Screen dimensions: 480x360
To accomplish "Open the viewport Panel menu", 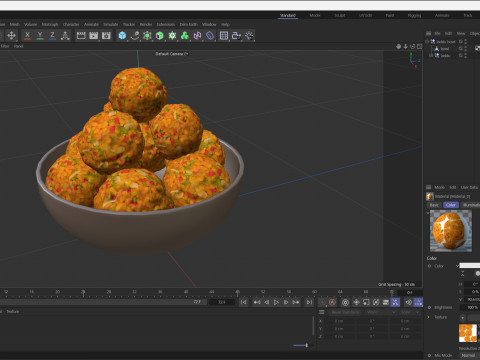I will click(x=18, y=46).
